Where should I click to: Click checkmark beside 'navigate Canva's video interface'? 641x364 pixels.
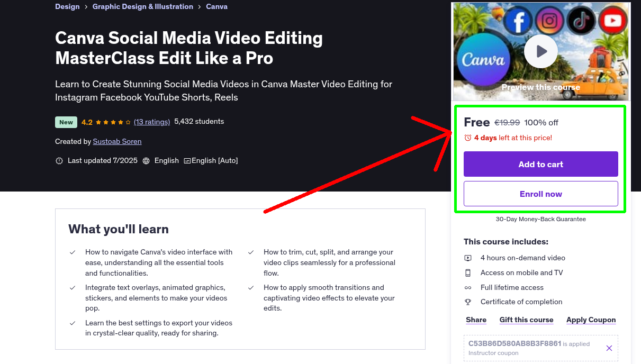73,252
